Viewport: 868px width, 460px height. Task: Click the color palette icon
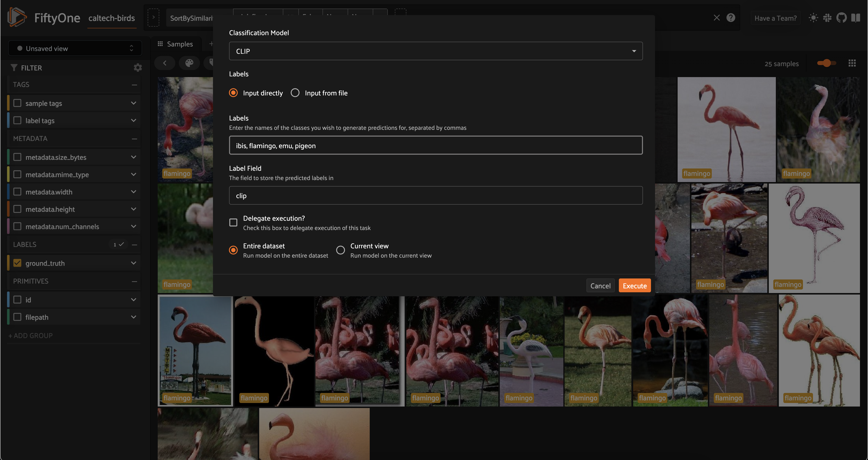coord(189,63)
